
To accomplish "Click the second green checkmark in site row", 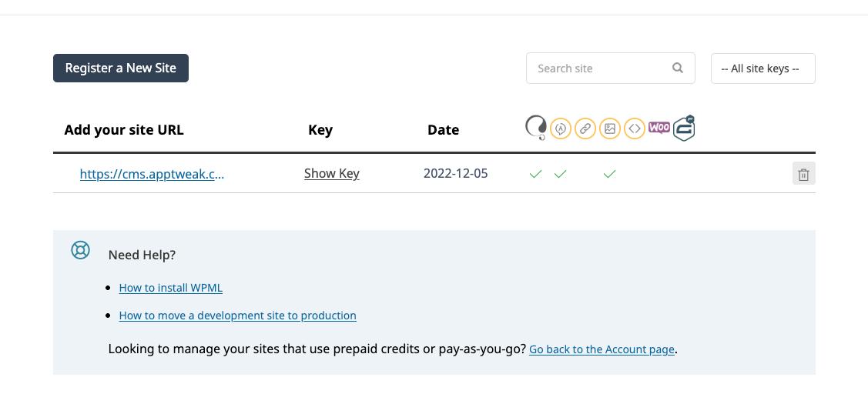I will 561,175.
